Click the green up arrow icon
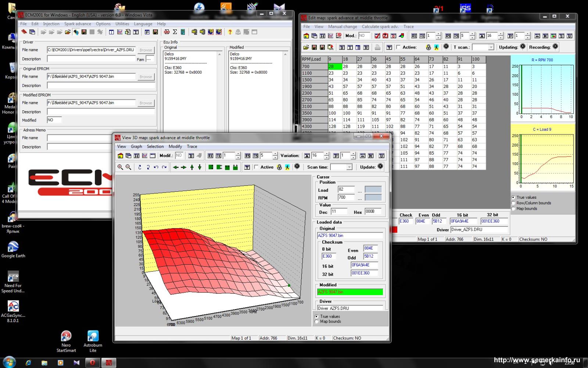Image resolution: width=588 pixels, height=368 pixels. 192,167
